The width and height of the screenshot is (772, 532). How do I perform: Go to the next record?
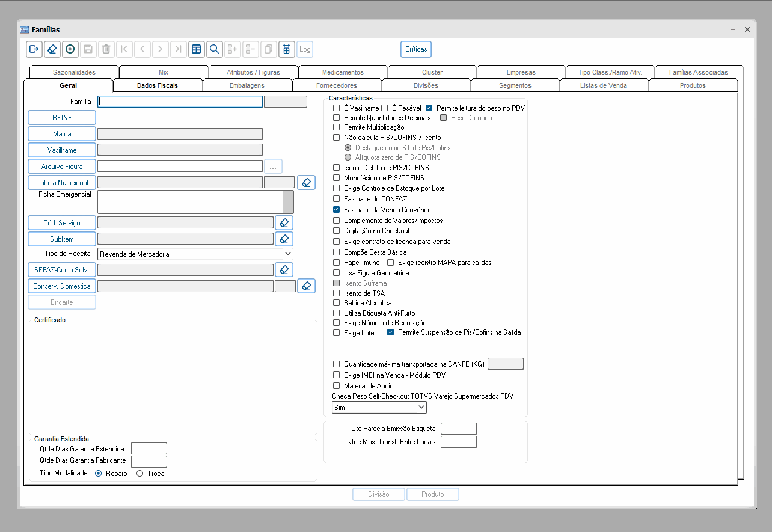click(x=161, y=49)
